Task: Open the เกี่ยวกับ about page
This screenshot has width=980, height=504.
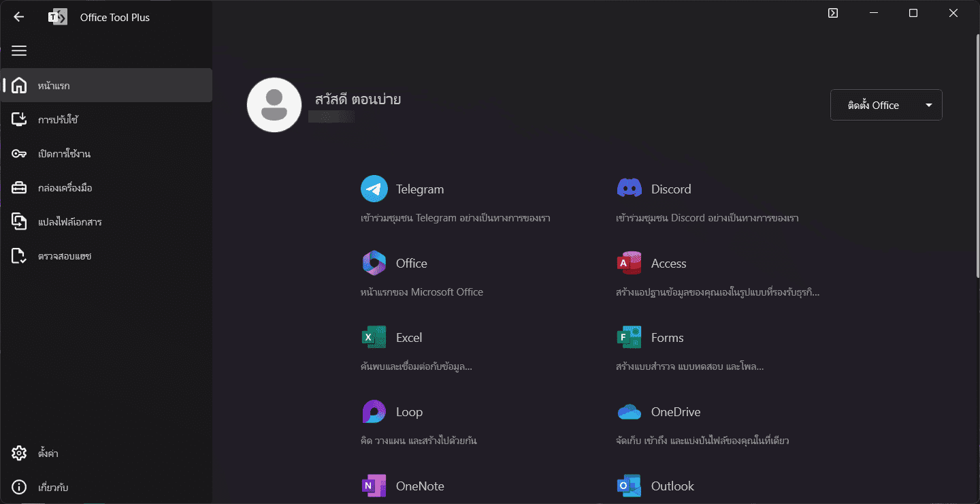Action: point(106,488)
